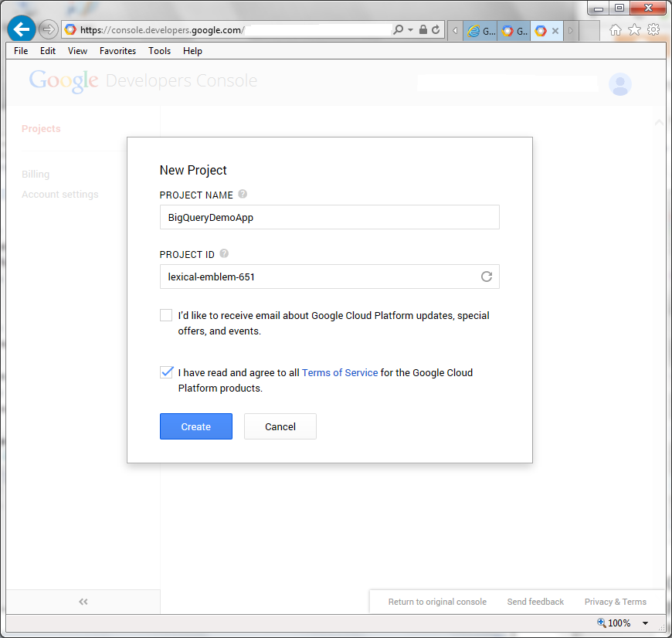The width and height of the screenshot is (672, 638).
Task: Select Projects in the sidebar
Action: point(41,128)
